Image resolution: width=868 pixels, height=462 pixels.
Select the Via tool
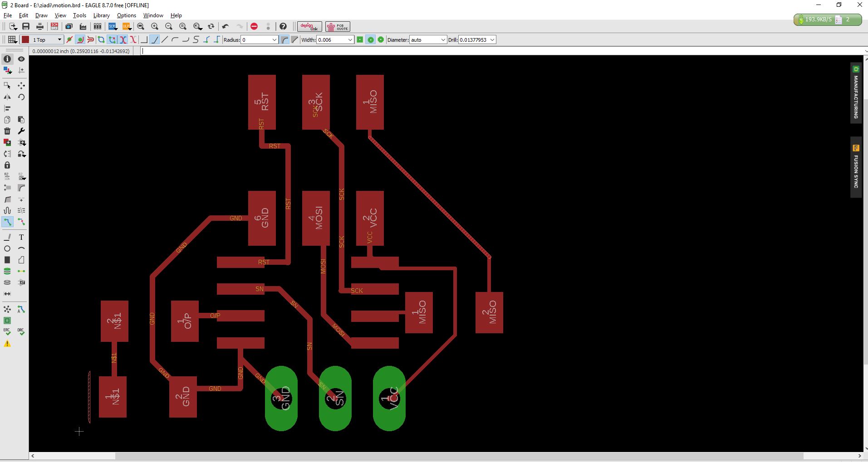7,271
